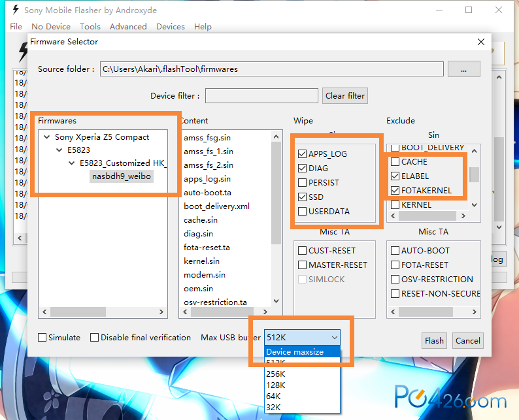Image resolution: width=519 pixels, height=420 pixels.
Task: Click the Flash button
Action: pos(434,340)
